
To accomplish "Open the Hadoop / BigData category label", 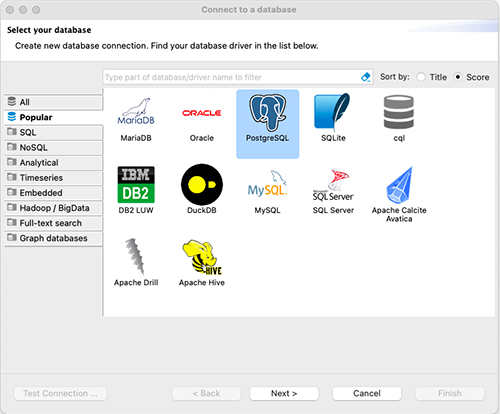I will (54, 208).
